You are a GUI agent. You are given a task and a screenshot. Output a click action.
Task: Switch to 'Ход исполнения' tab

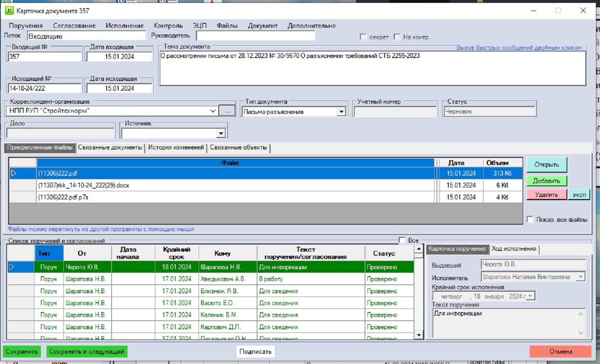pyautogui.click(x=514, y=249)
